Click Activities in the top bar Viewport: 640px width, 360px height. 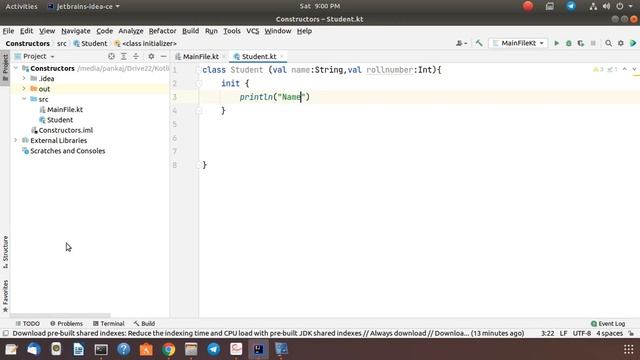click(21, 6)
